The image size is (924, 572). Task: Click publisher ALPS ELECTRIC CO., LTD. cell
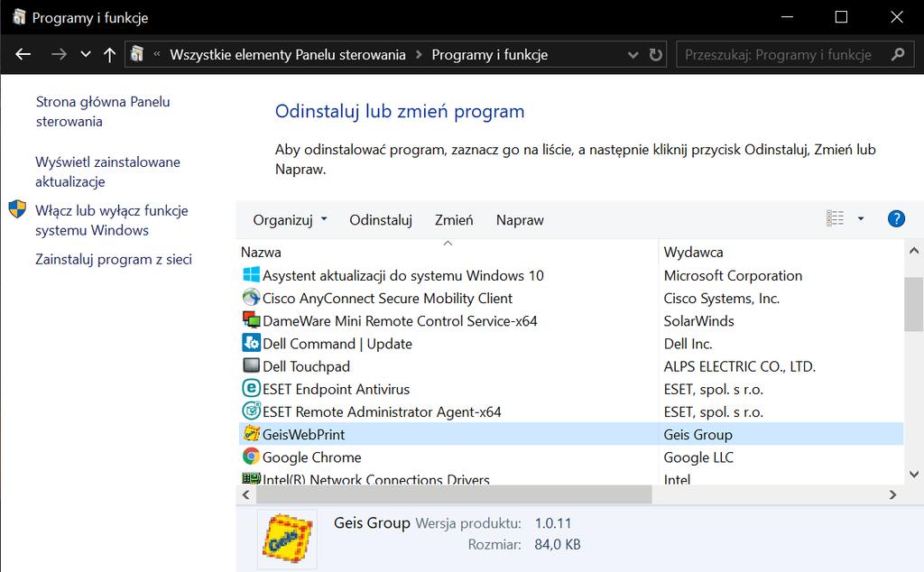pyautogui.click(x=739, y=365)
